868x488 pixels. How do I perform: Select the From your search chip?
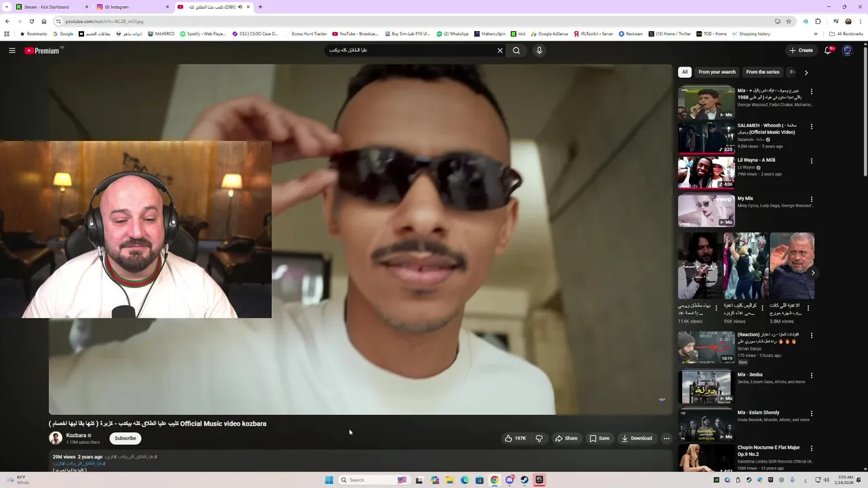(717, 72)
